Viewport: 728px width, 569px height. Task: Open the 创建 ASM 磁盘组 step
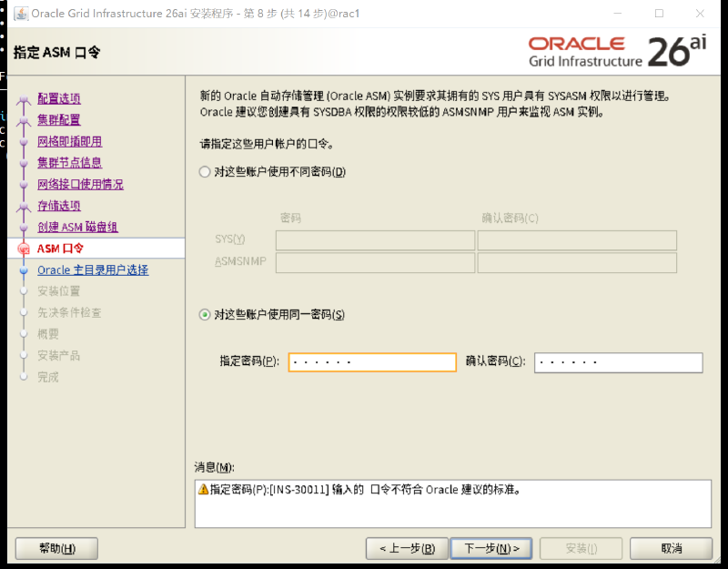tap(77, 227)
